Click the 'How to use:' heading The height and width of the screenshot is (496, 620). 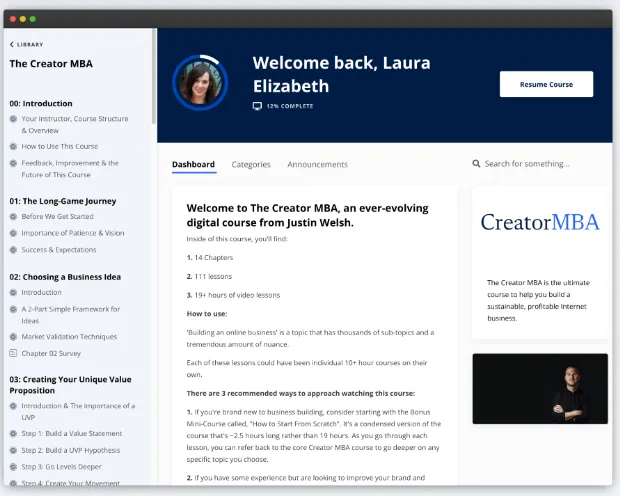(x=207, y=314)
